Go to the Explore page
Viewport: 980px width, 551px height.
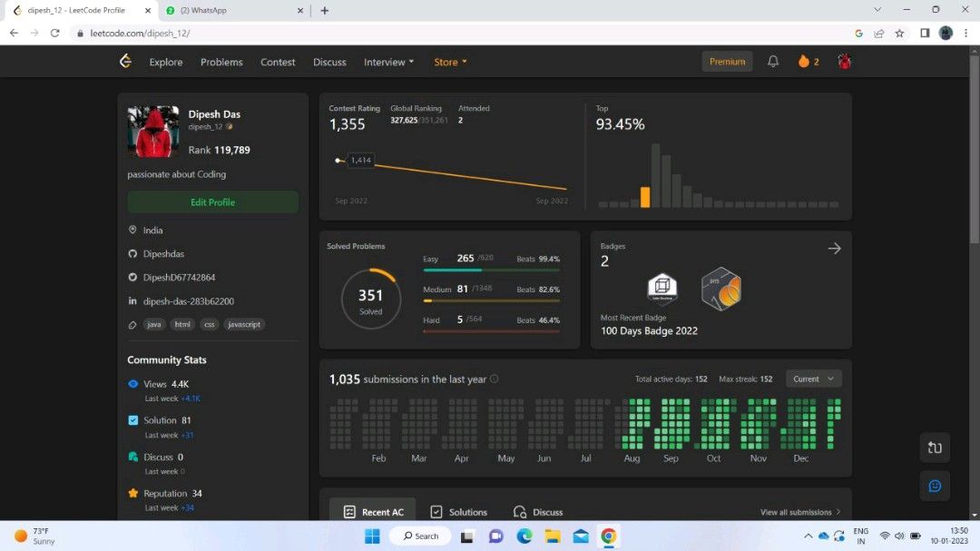(166, 62)
